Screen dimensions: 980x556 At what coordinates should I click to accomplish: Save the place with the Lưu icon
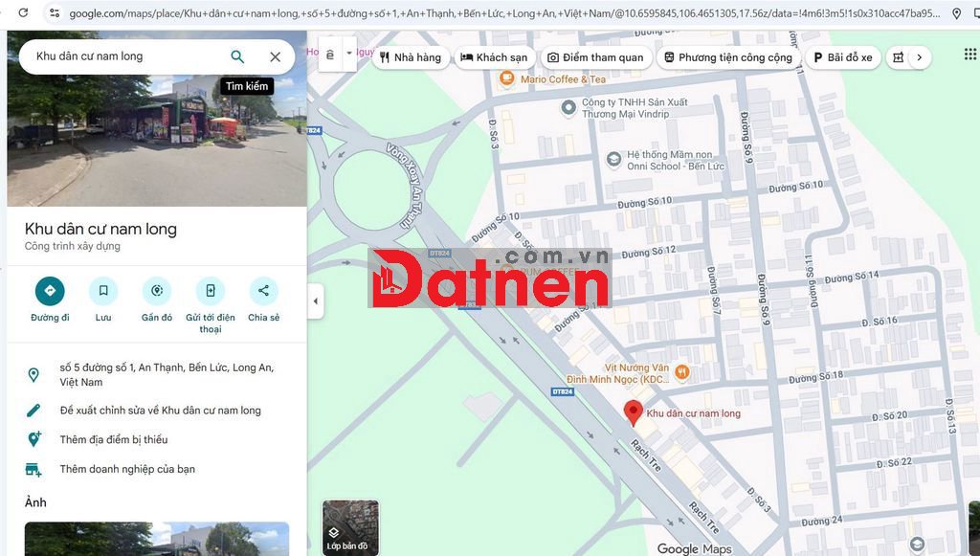coord(103,291)
